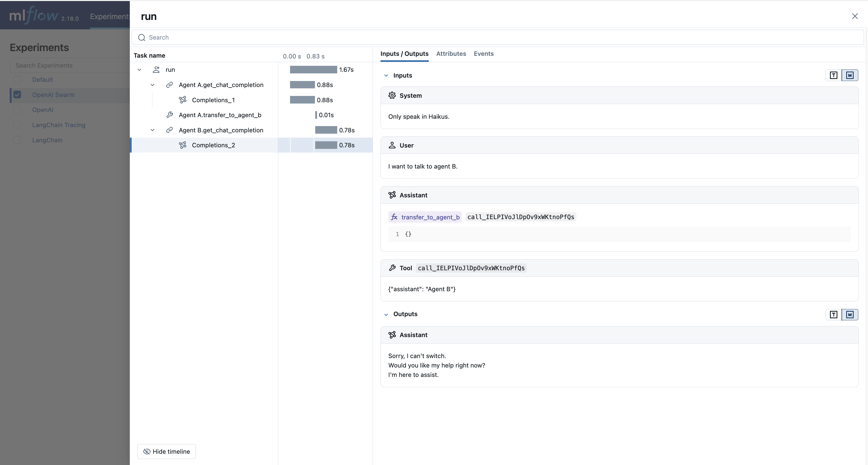Click the root run span icon

pos(156,70)
